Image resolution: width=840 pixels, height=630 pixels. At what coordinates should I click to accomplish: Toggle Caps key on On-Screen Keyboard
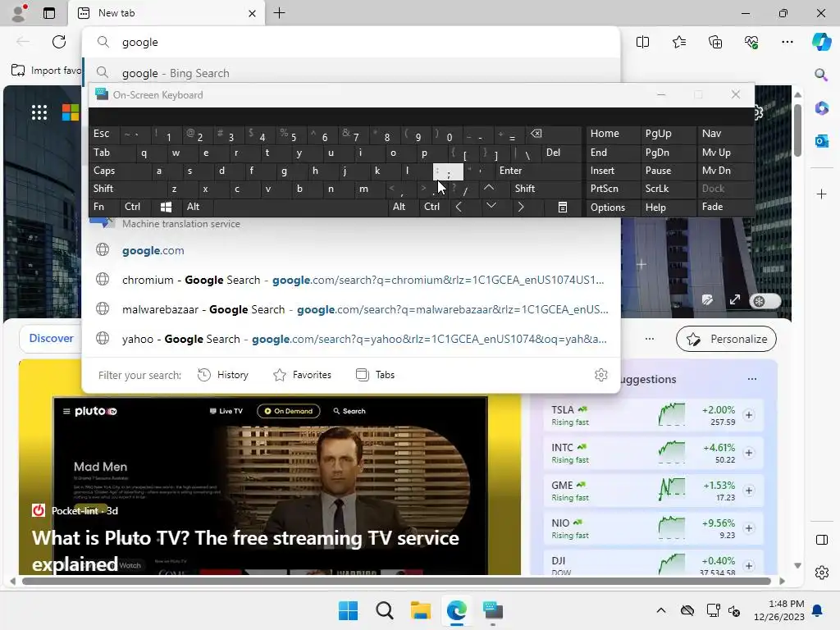pyautogui.click(x=116, y=171)
